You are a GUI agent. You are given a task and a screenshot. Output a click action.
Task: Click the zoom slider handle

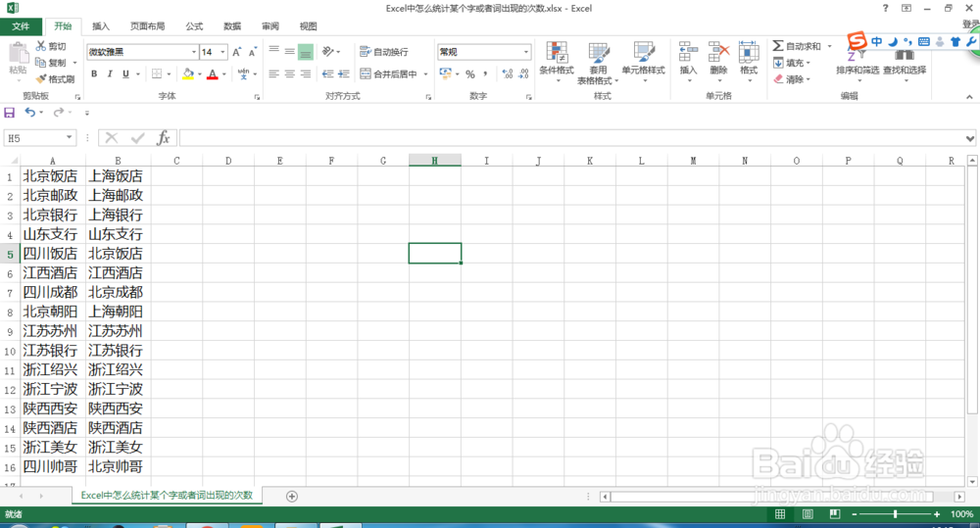(x=895, y=514)
